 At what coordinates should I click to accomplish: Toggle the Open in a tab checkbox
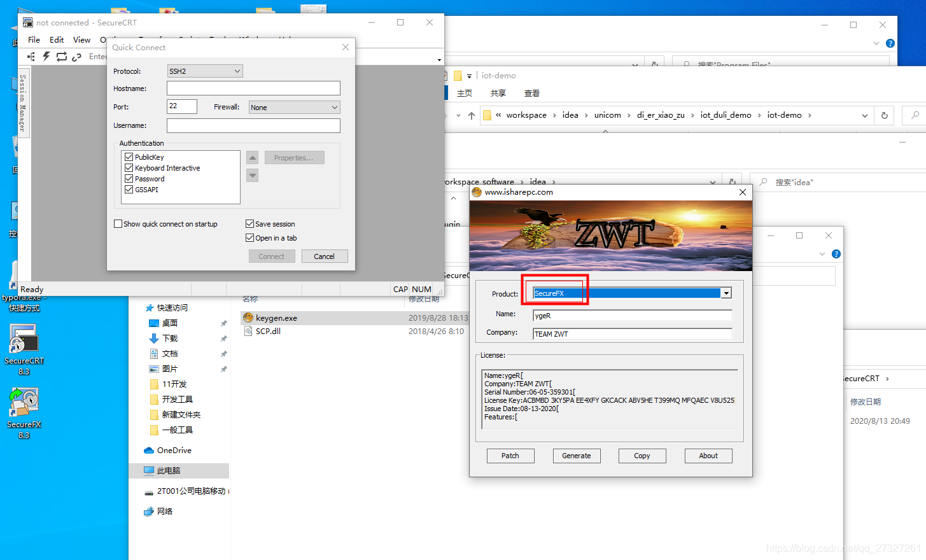click(250, 238)
